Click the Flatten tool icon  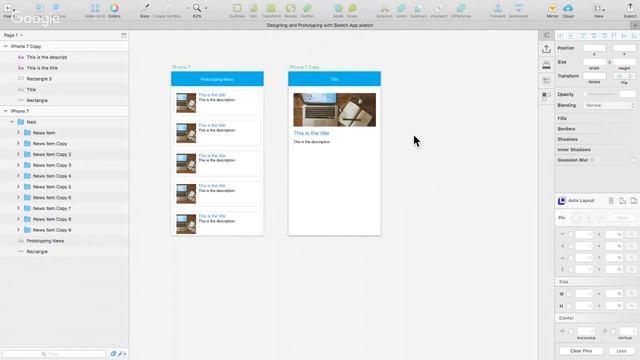click(307, 8)
